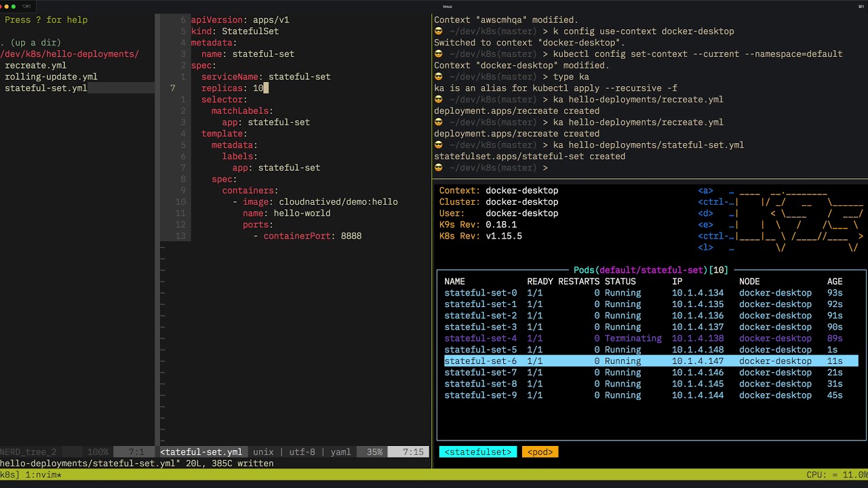The height and width of the screenshot is (488, 868).
Task: Click the <a> shortcut hint in K9s header
Action: coord(705,190)
